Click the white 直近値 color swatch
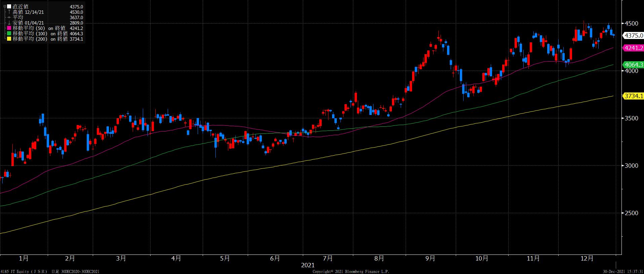644x274 pixels. point(9,7)
